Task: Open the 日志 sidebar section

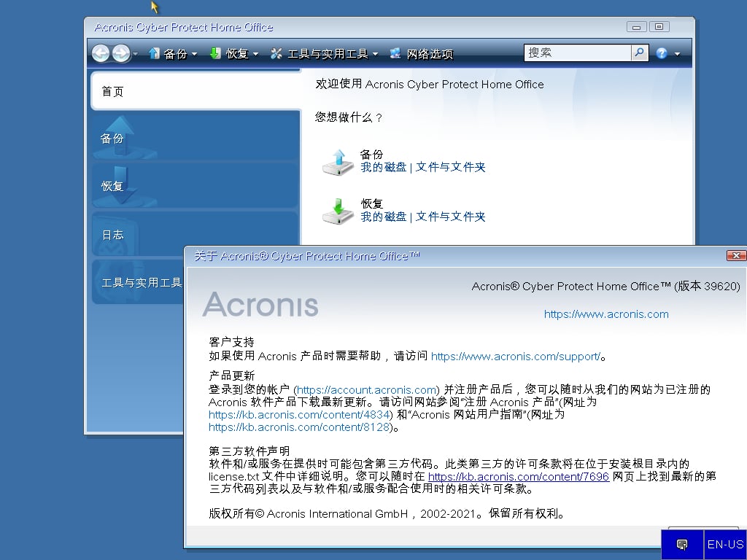Action: [113, 235]
